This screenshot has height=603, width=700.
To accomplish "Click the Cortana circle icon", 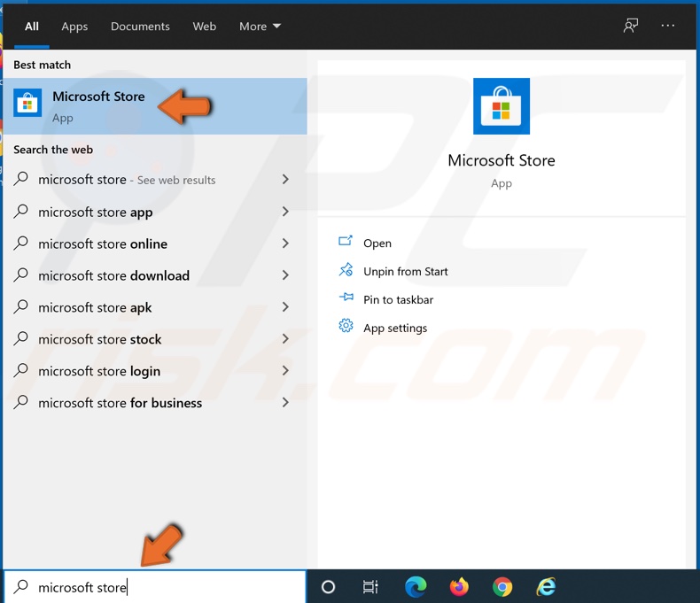I will click(x=328, y=586).
